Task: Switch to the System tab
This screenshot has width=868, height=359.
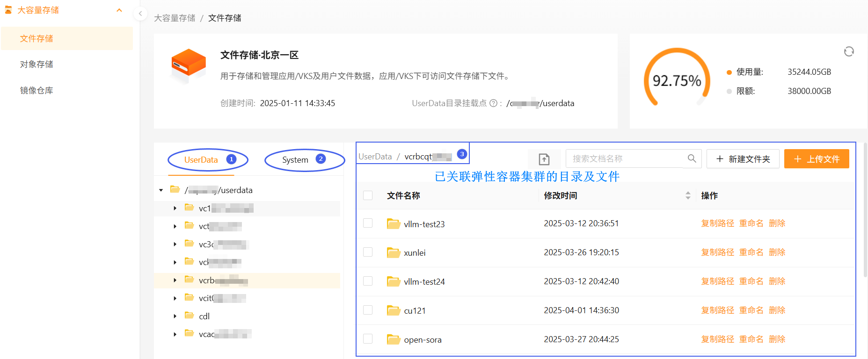Action: coord(295,160)
